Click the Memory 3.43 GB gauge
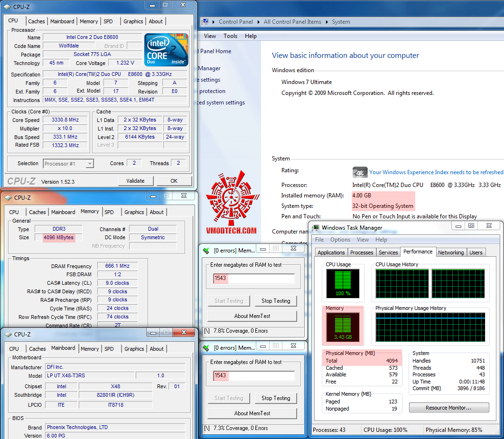 [343, 327]
